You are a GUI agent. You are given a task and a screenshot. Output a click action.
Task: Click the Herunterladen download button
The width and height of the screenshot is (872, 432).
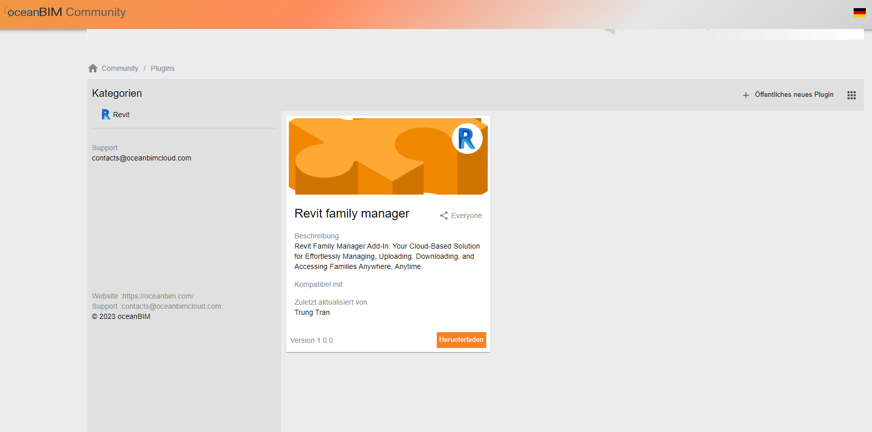coord(461,340)
